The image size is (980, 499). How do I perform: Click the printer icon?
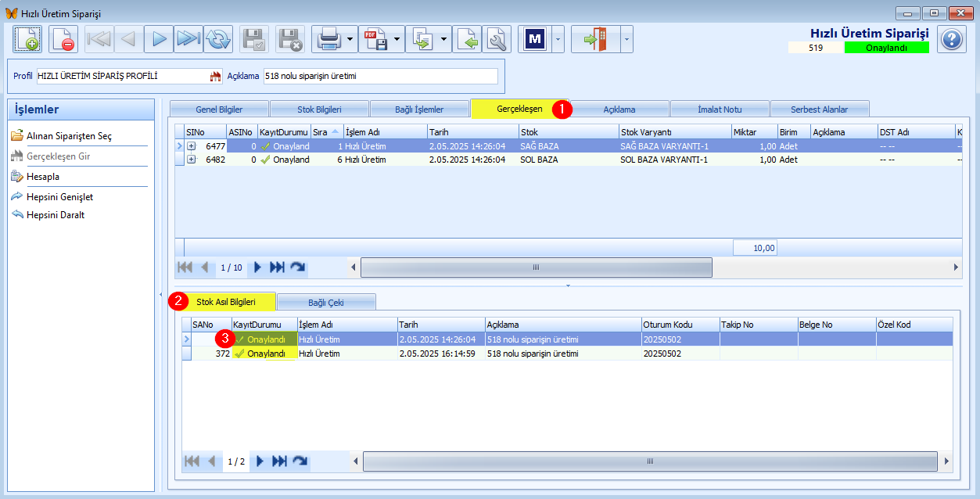pos(328,38)
